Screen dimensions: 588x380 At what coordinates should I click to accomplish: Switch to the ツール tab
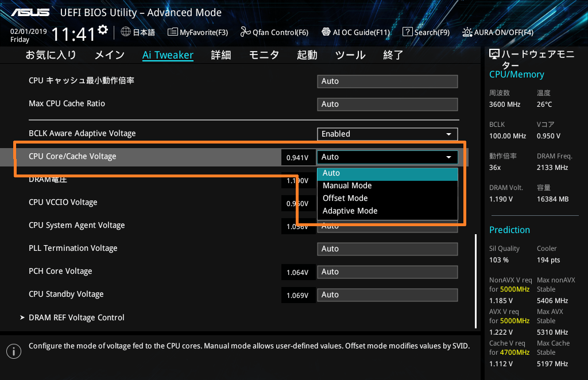click(x=350, y=55)
